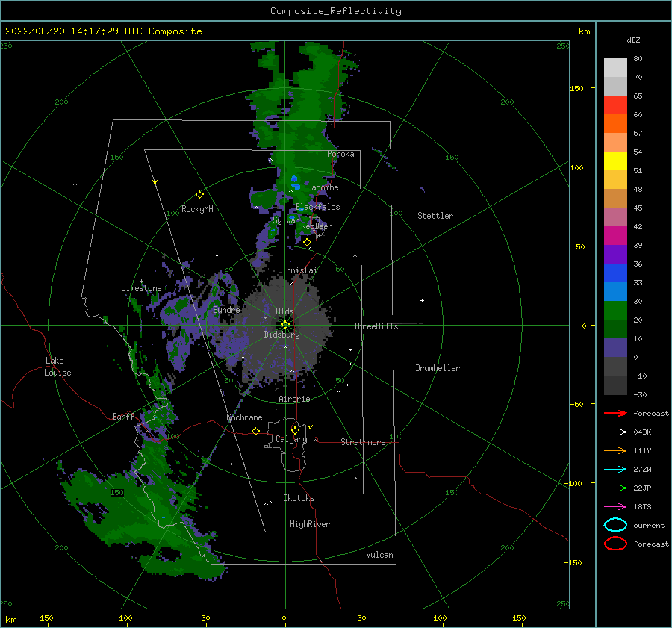Click the Lacombe city label
672x628 pixels.
pos(323,187)
